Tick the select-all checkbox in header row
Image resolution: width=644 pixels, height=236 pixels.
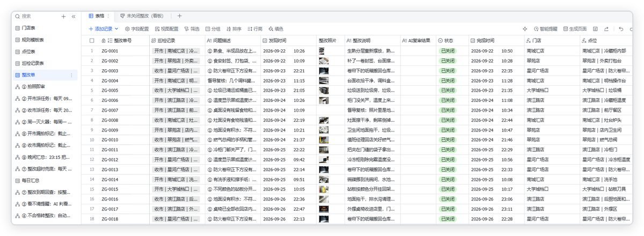[91, 40]
